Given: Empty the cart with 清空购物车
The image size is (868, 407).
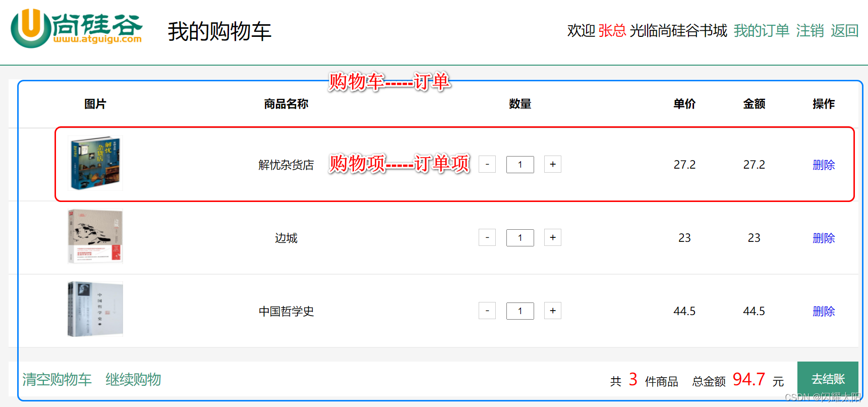Looking at the screenshot, I should pyautogui.click(x=56, y=380).
